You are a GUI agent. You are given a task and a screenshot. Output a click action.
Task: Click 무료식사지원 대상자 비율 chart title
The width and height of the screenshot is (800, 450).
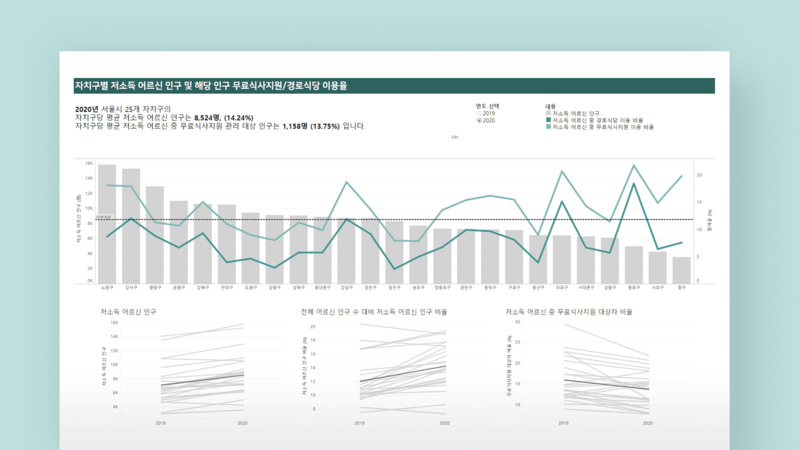coord(568,312)
